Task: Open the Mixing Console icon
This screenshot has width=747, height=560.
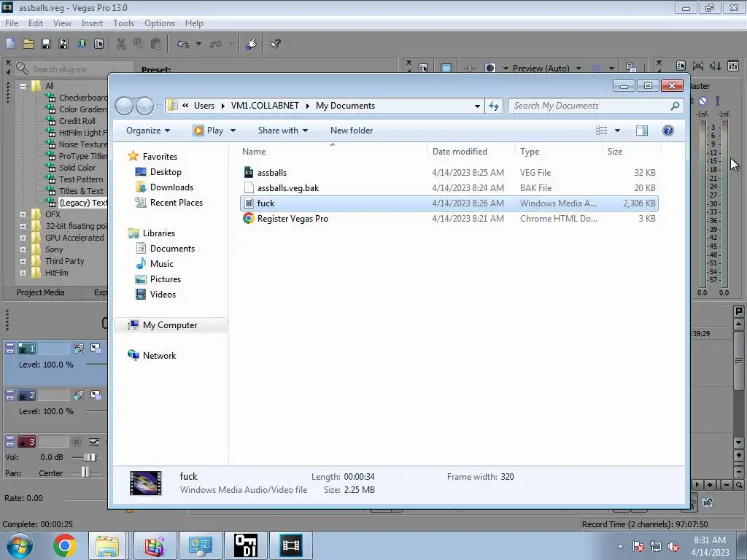Action: tap(733, 66)
